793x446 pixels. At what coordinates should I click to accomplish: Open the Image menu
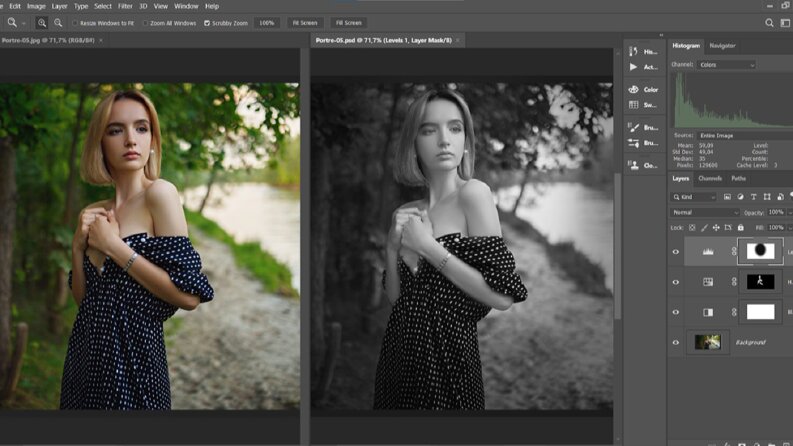click(36, 6)
